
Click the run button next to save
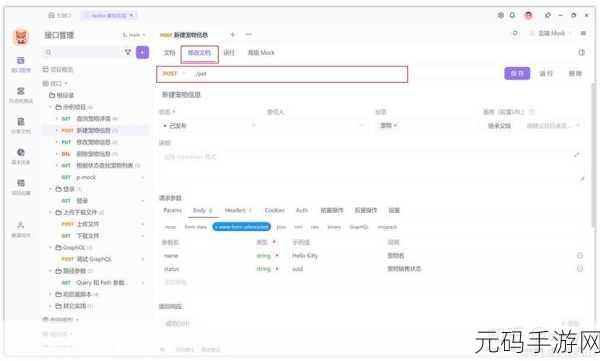[546, 73]
